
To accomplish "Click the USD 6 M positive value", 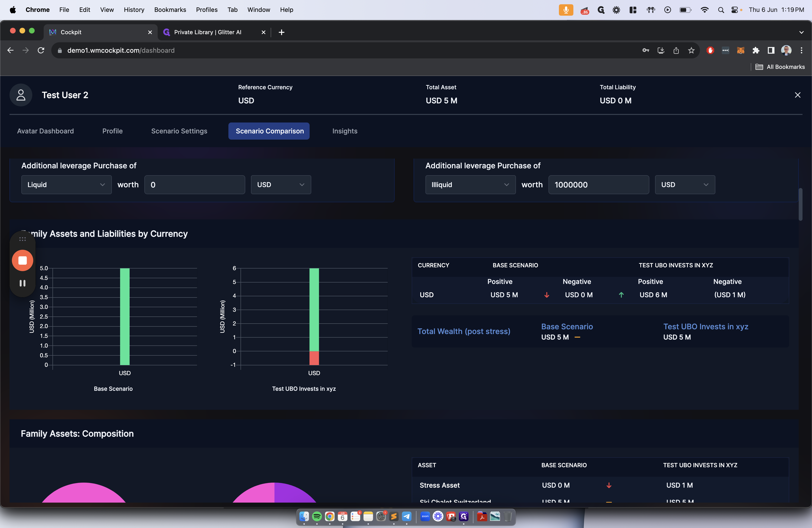I will click(x=653, y=295).
